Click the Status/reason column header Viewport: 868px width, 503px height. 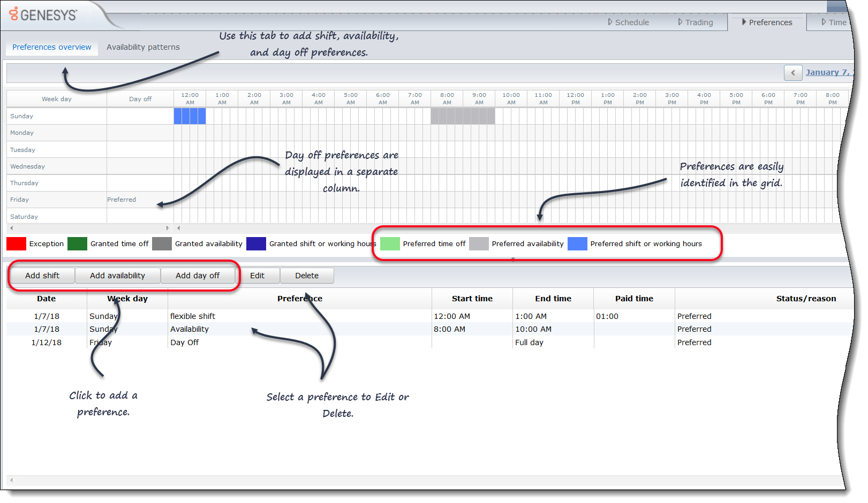coord(806,299)
